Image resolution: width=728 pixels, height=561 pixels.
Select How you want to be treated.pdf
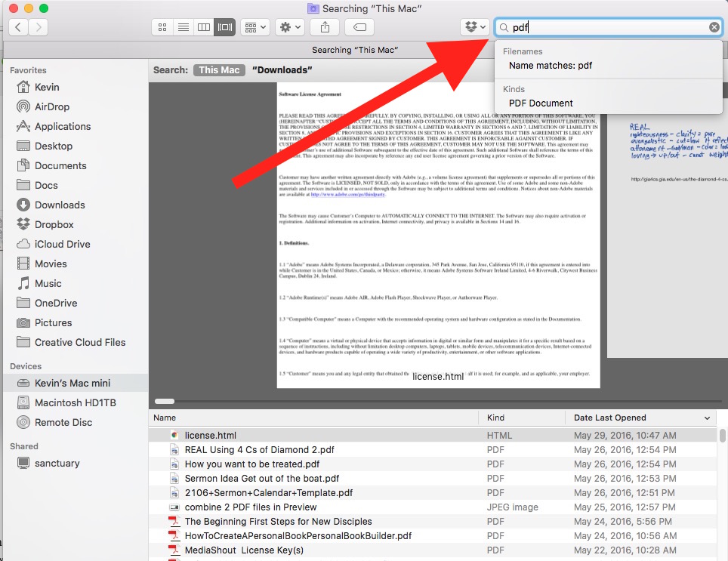point(433,464)
